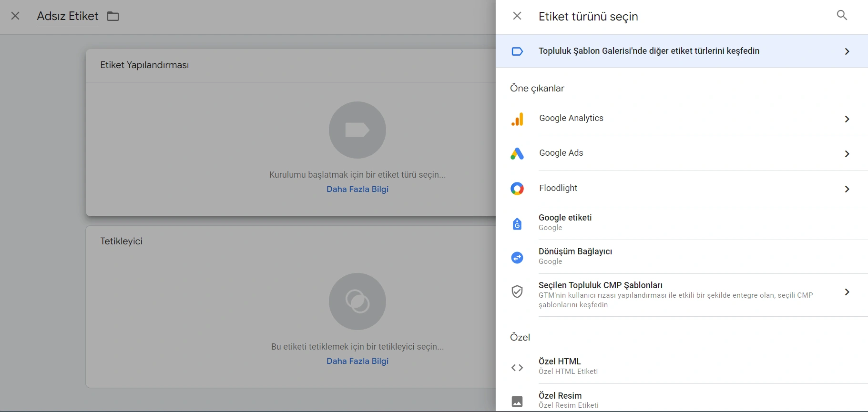The width and height of the screenshot is (868, 412).
Task: Open Seçilen Topluluk CMP Şablonları
Action: coord(682,295)
